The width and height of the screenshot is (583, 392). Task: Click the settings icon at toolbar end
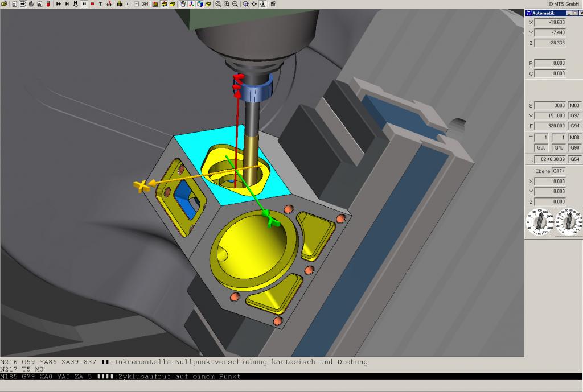point(273,4)
